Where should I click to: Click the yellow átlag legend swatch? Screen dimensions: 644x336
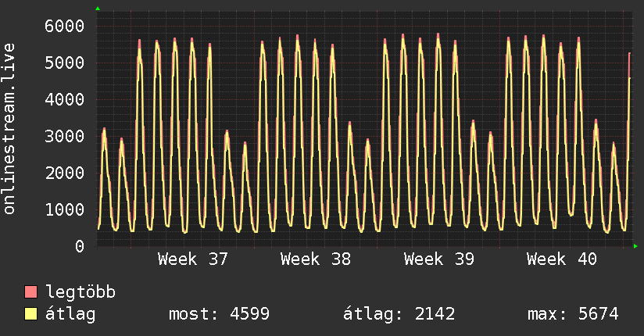[30, 314]
